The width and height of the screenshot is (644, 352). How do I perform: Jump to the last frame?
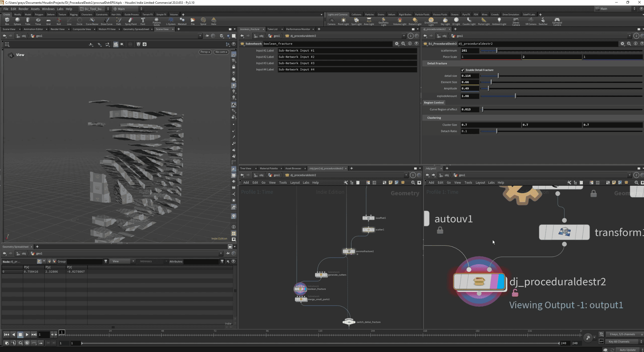[34, 334]
